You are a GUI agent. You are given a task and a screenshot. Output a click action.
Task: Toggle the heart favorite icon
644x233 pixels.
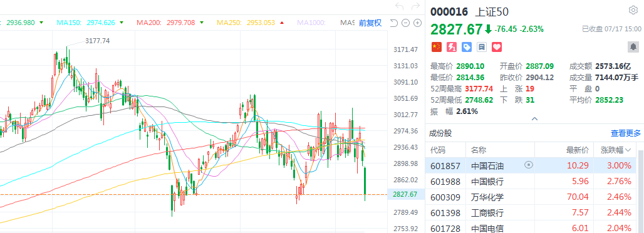tap(497, 47)
